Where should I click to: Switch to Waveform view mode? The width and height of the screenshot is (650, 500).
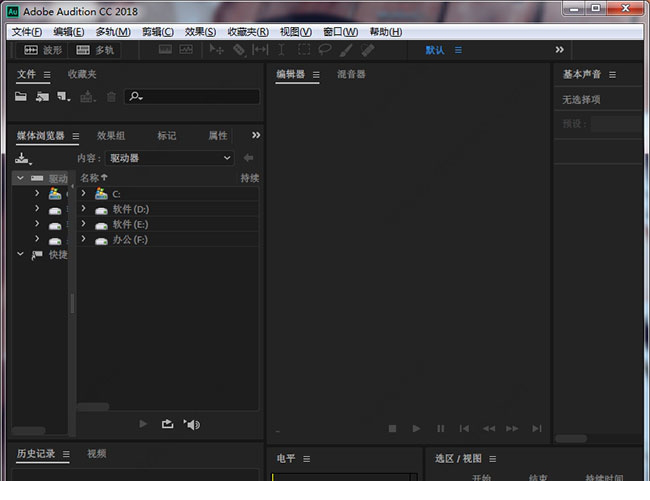pos(42,50)
